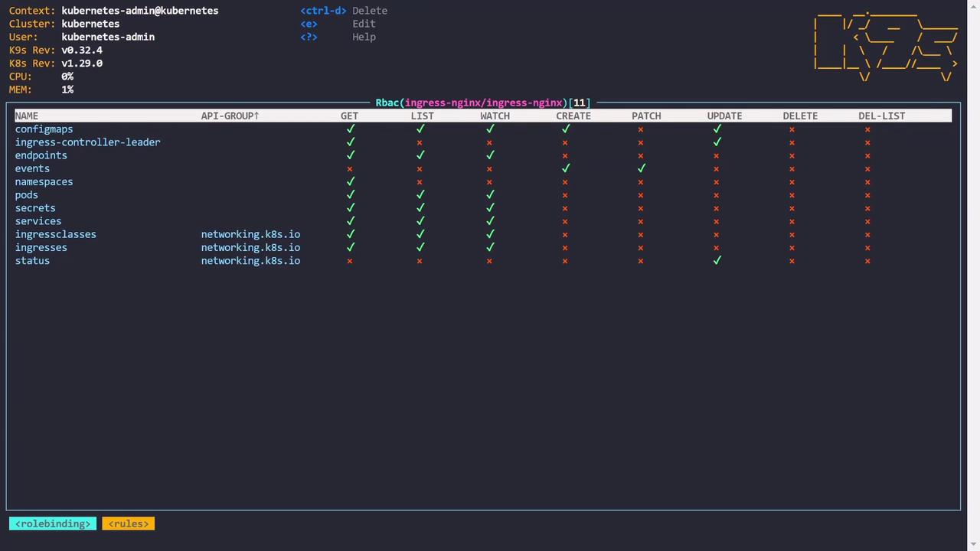This screenshot has height=551, width=980.
Task: Click the red LIST cross for namespaces
Action: pyautogui.click(x=420, y=182)
